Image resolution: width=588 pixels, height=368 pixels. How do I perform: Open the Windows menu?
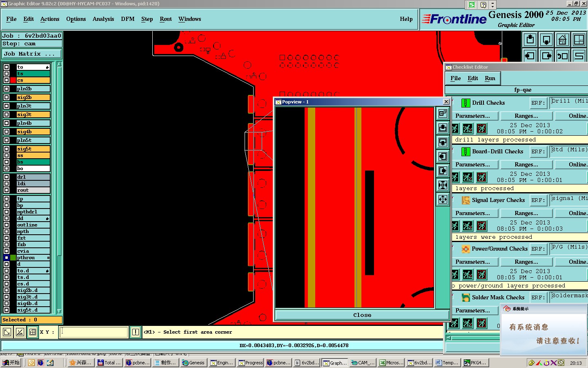(190, 19)
